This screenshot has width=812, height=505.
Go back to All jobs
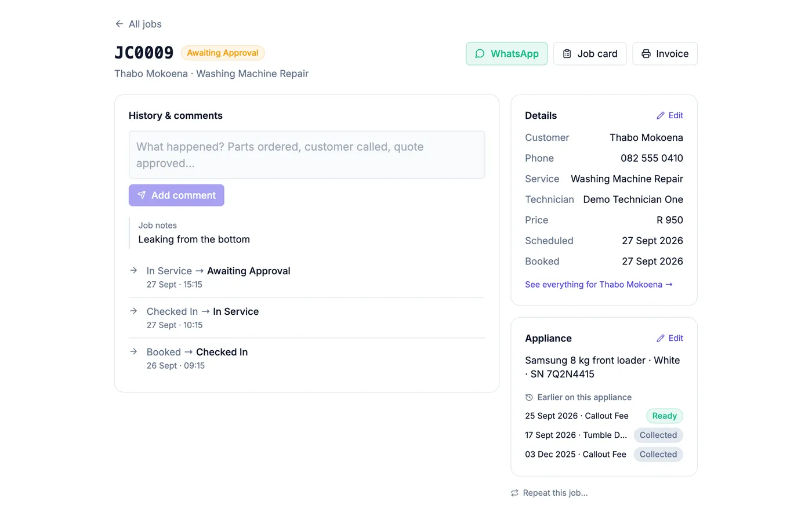point(139,24)
